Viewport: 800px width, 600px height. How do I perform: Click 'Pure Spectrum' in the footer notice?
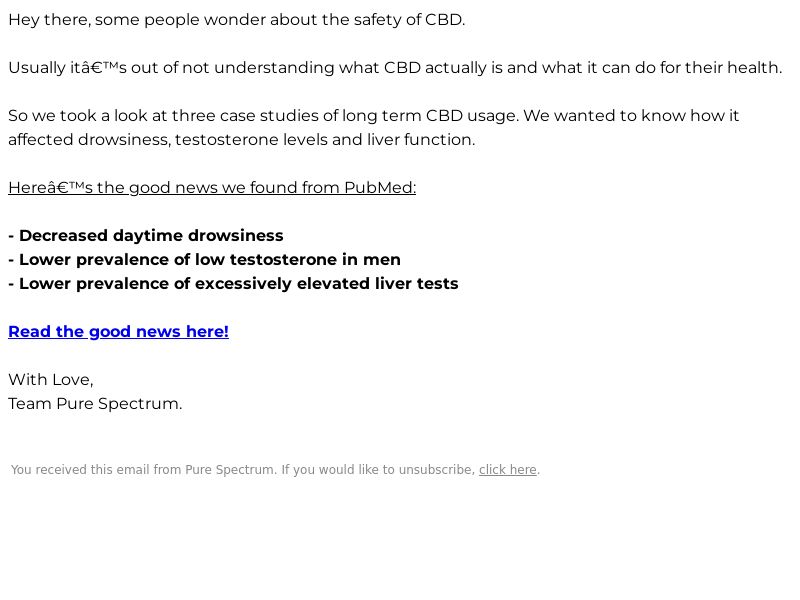point(230,469)
